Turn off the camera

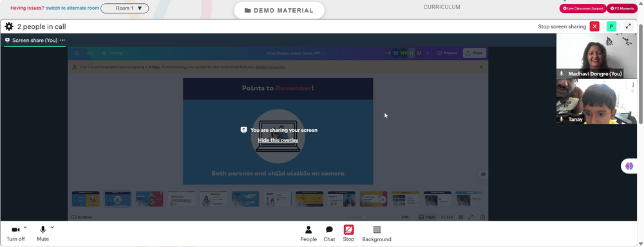(x=15, y=234)
